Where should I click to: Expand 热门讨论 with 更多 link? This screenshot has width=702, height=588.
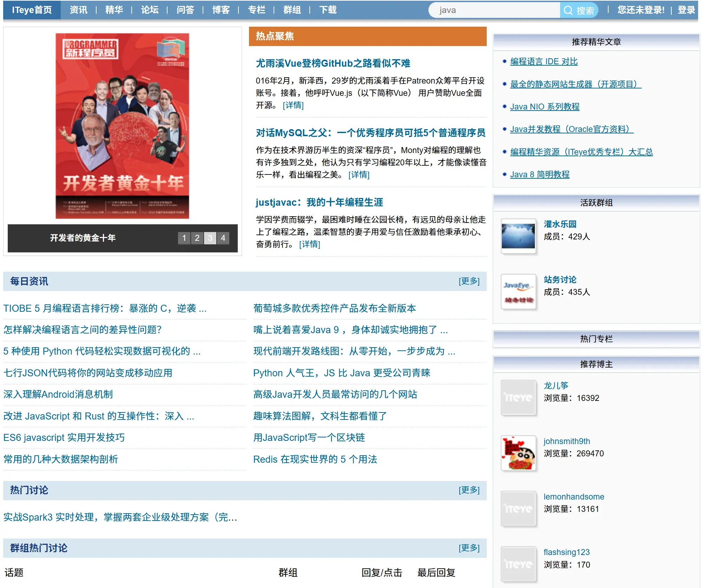click(x=469, y=490)
